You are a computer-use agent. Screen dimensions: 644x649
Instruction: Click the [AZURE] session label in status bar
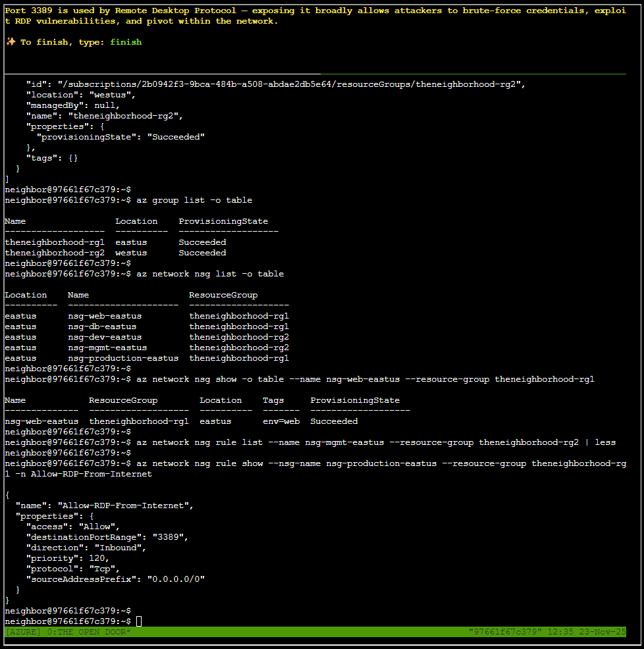[x=23, y=632]
